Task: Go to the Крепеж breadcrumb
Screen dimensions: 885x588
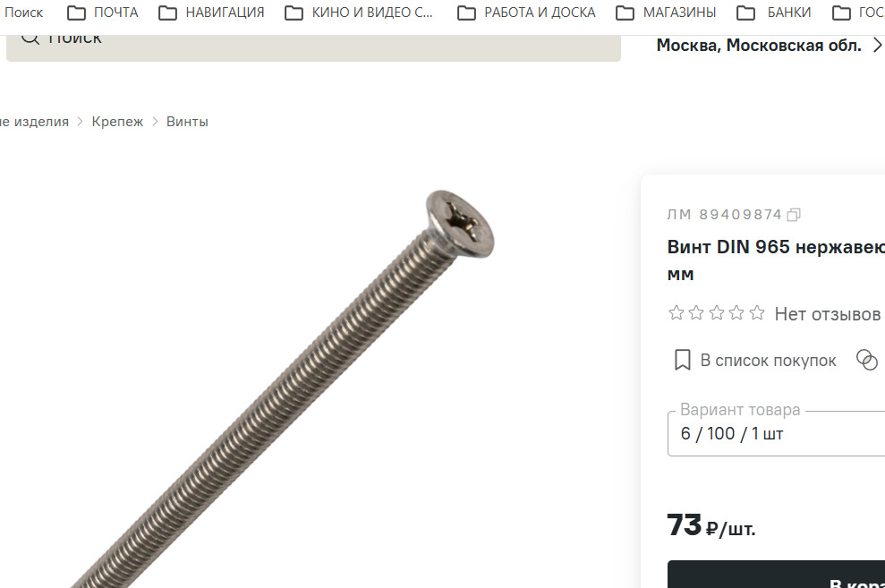Action: point(117,122)
